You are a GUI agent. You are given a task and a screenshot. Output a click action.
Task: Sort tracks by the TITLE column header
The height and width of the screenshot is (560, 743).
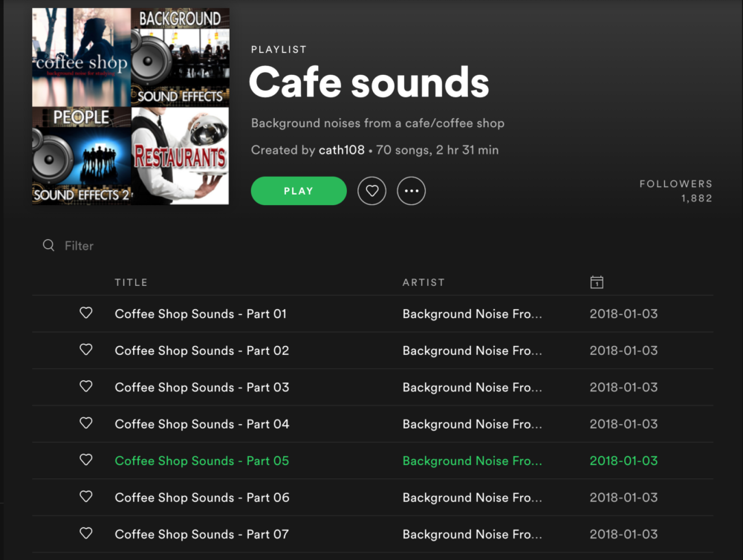click(x=132, y=282)
